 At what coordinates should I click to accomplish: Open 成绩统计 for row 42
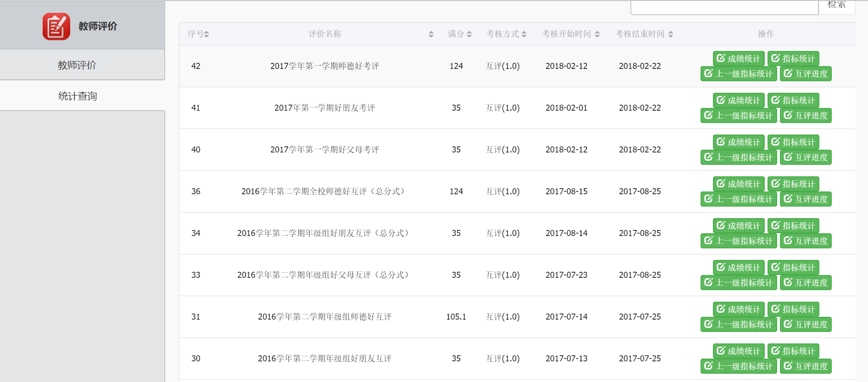(x=739, y=59)
